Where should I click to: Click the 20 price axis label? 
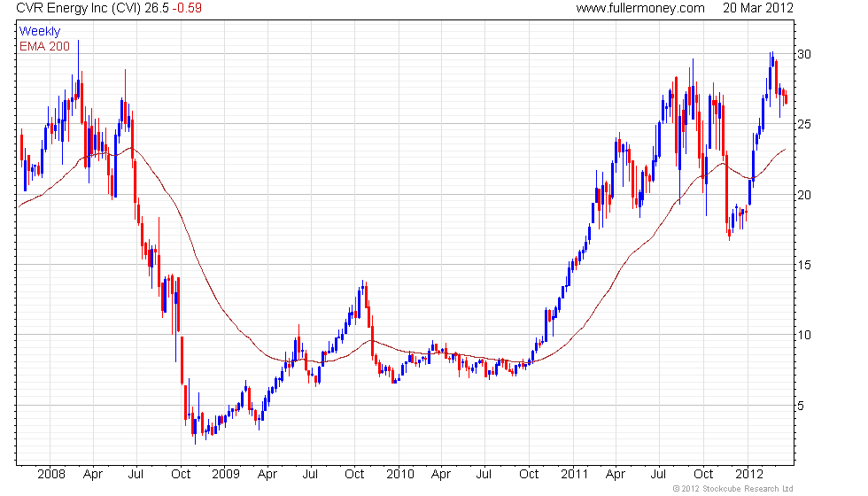804,195
